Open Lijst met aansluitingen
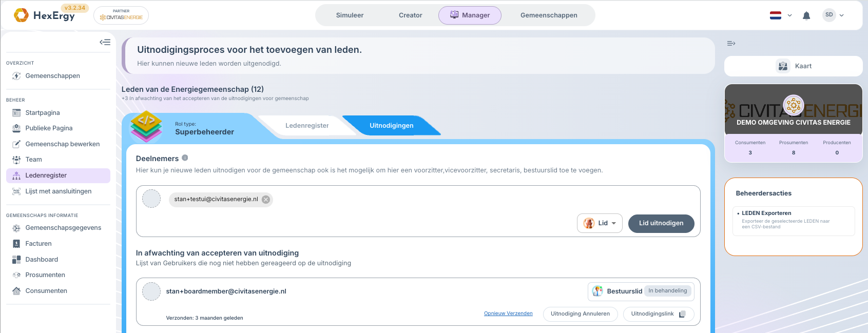Image resolution: width=868 pixels, height=333 pixels. [58, 191]
